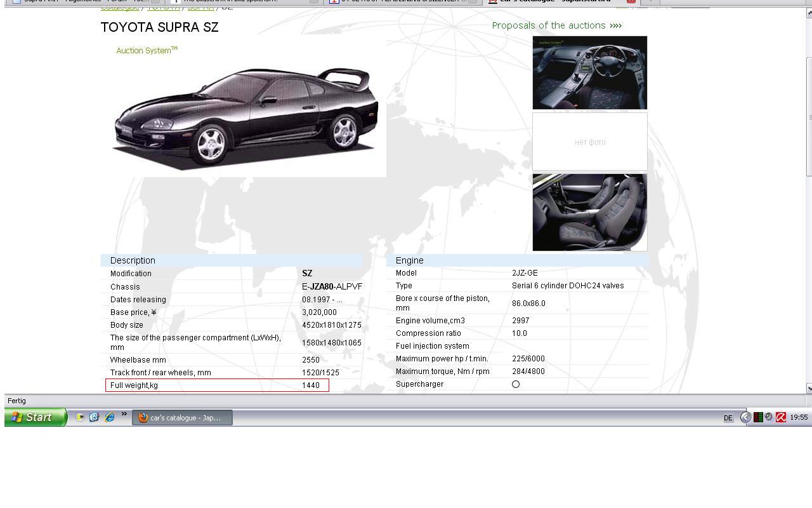Image resolution: width=812 pixels, height=508 pixels.
Task: Open the Windows Start menu
Action: pos(36,417)
